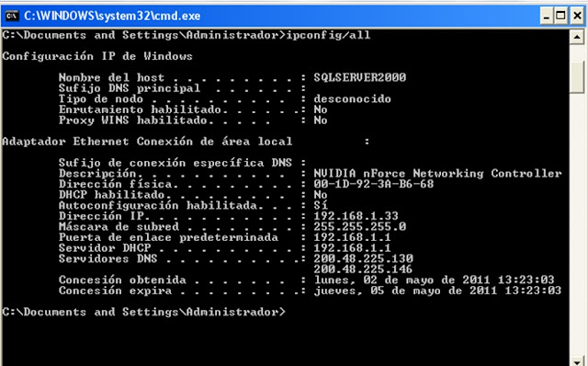Click the default gateway value 192.168.1.1

point(352,237)
